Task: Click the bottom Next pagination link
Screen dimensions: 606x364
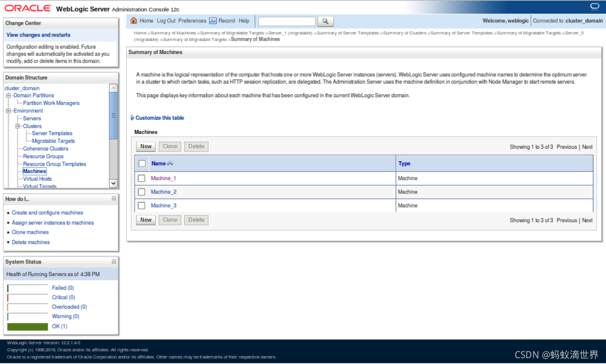Action: point(587,220)
